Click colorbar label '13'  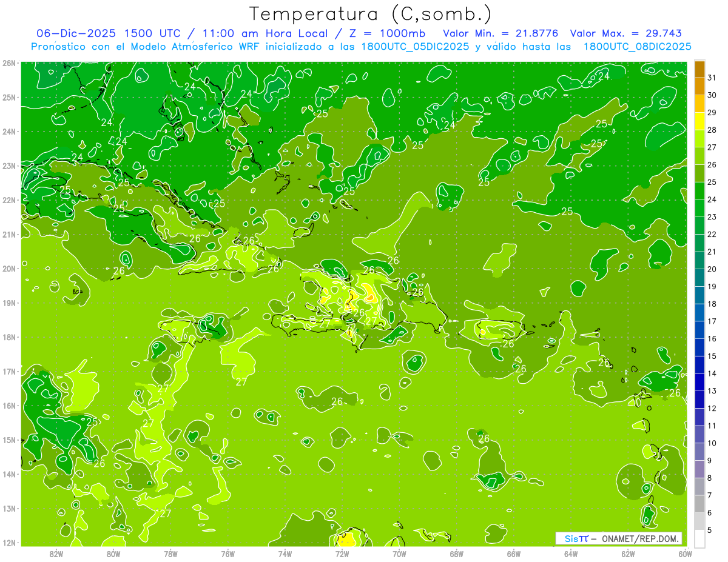(x=712, y=391)
